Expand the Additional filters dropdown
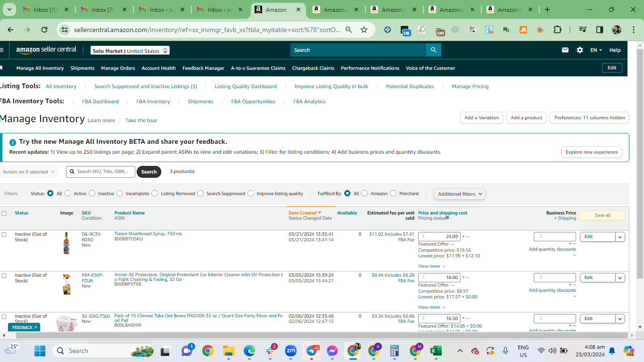This screenshot has height=362, width=644. pyautogui.click(x=460, y=194)
